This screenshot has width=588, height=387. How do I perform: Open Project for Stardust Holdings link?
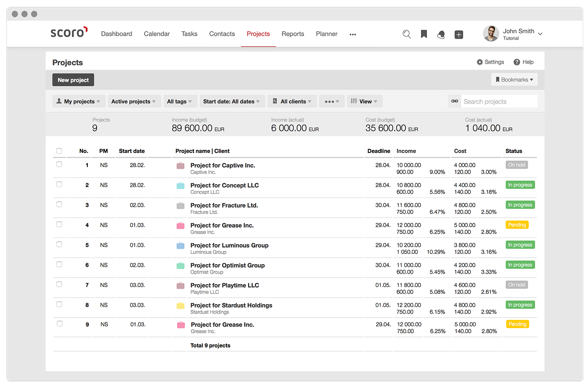[232, 306]
